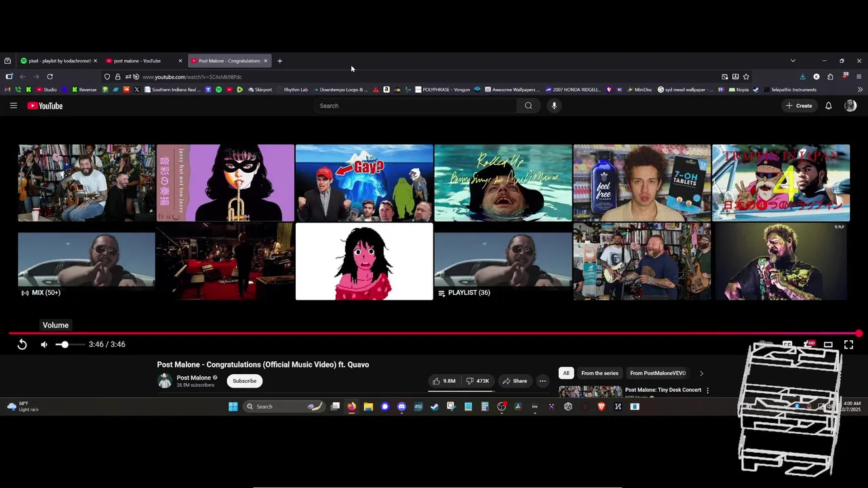868x488 pixels.
Task: Open Steam from the taskbar
Action: (x=435, y=407)
